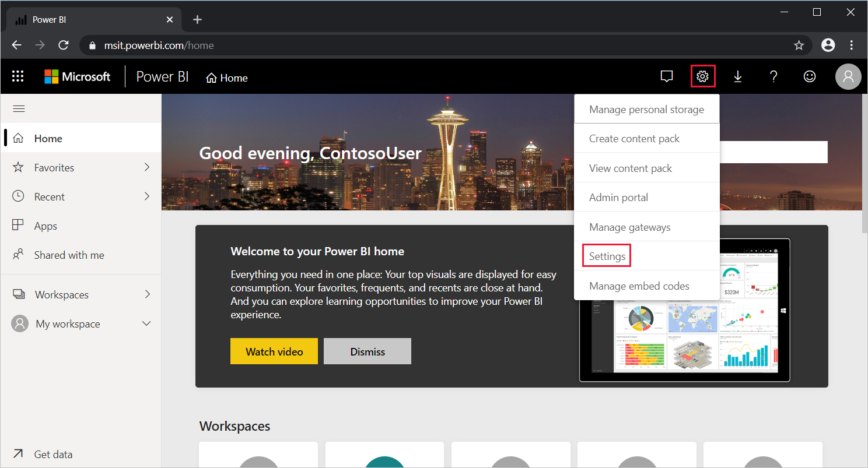Image resolution: width=868 pixels, height=468 pixels.
Task: Open a new browser tab
Action: pos(197,19)
